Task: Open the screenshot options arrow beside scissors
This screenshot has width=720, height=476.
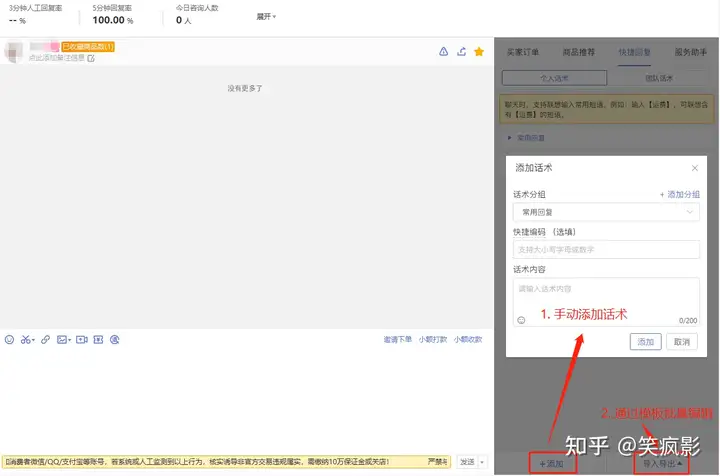Action: (34, 340)
